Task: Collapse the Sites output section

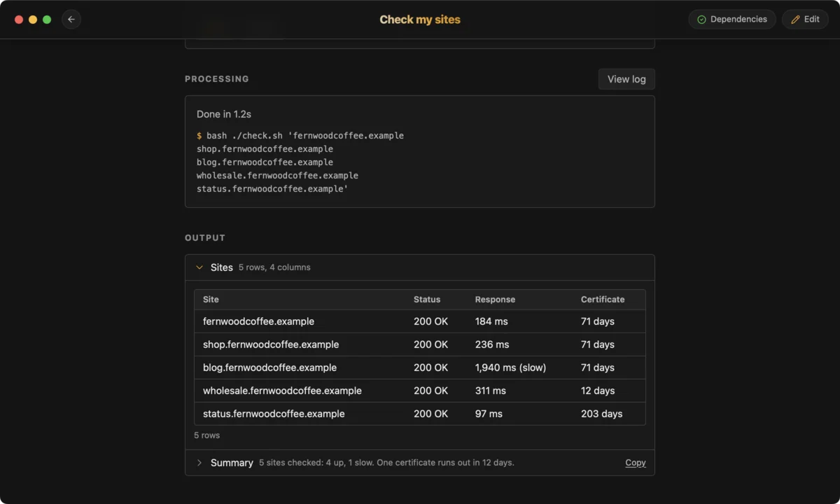Action: pyautogui.click(x=199, y=267)
